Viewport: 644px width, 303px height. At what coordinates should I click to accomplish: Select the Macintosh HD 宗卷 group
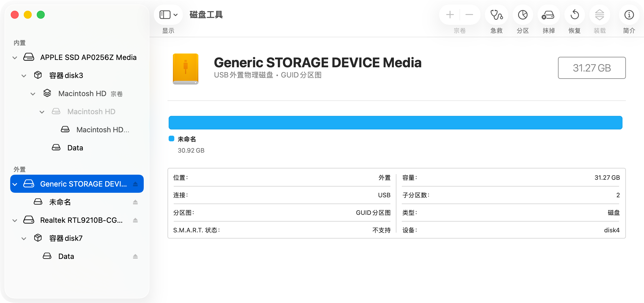coord(82,94)
